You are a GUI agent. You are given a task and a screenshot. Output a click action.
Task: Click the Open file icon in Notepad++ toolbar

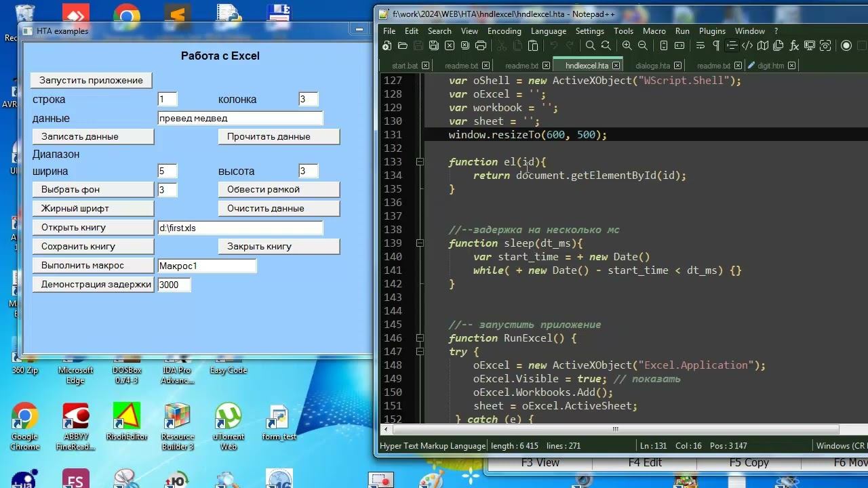tap(402, 46)
